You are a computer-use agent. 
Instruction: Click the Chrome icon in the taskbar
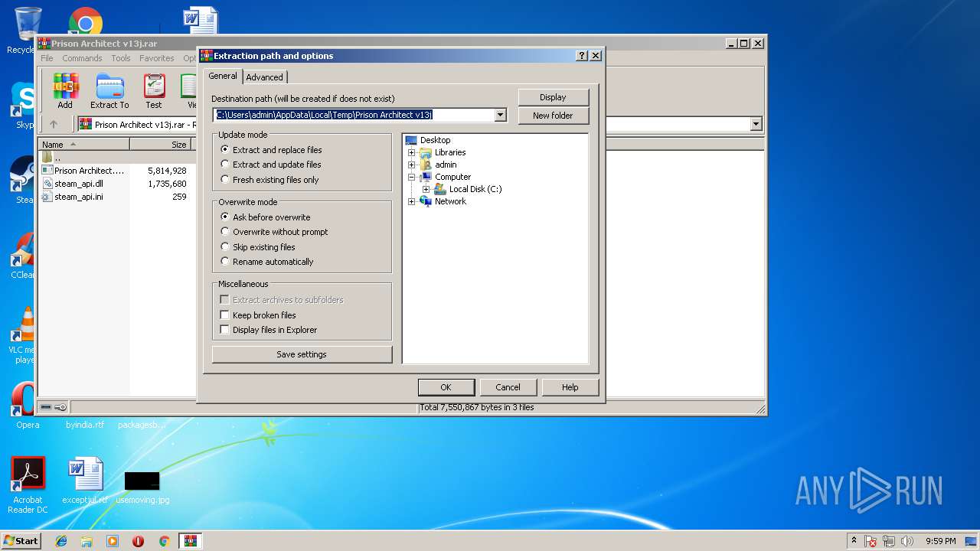pyautogui.click(x=164, y=541)
